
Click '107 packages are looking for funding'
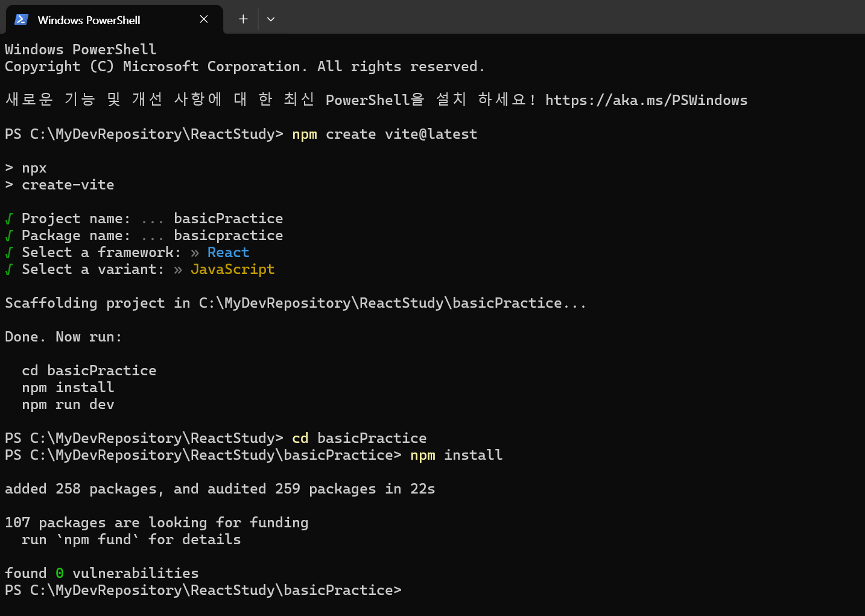click(157, 522)
